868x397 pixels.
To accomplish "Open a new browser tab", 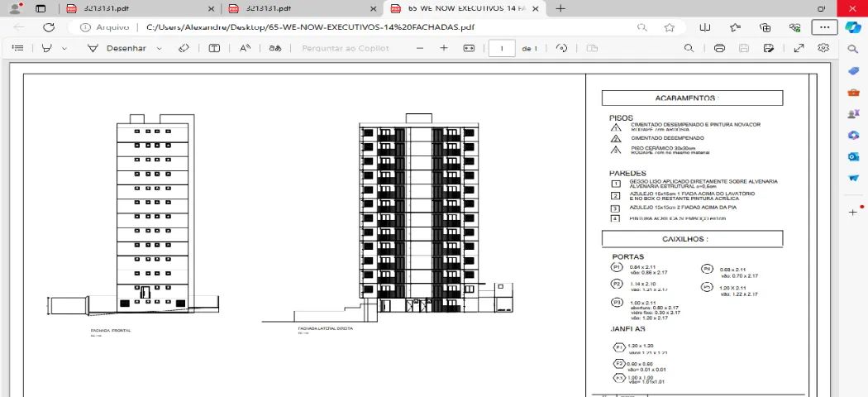I will point(560,8).
